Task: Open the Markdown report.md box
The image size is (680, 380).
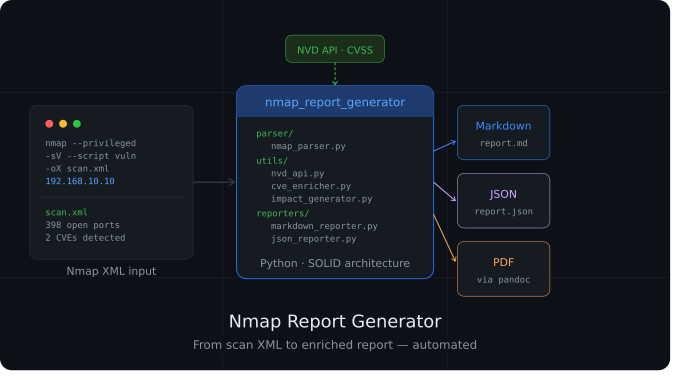Action: [503, 132]
